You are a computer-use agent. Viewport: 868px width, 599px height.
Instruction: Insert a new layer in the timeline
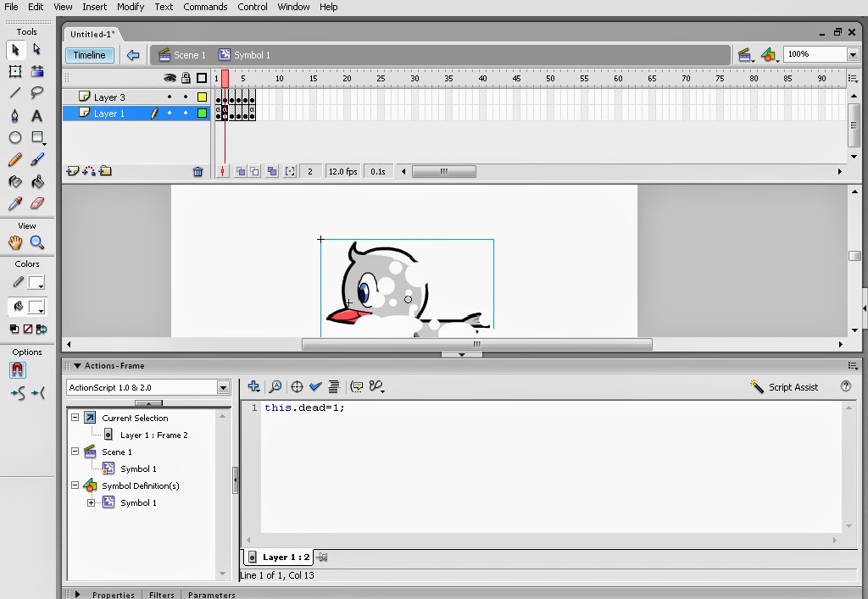tap(73, 170)
